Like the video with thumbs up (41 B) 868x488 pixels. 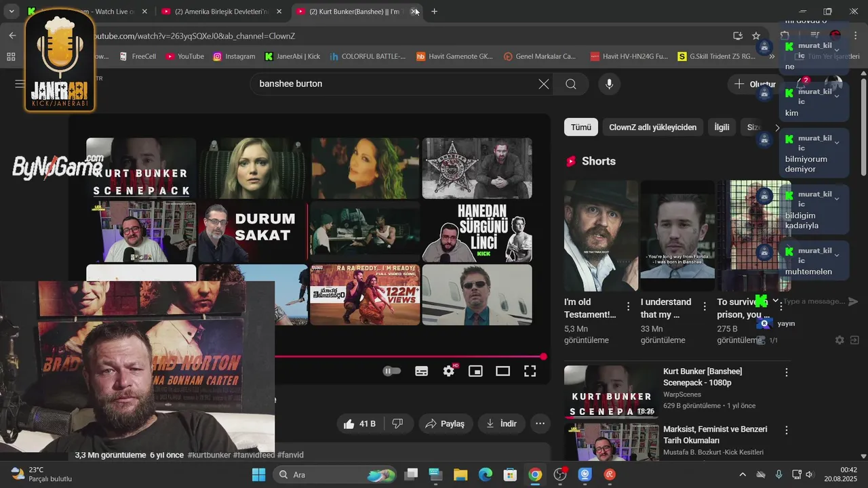(x=360, y=424)
